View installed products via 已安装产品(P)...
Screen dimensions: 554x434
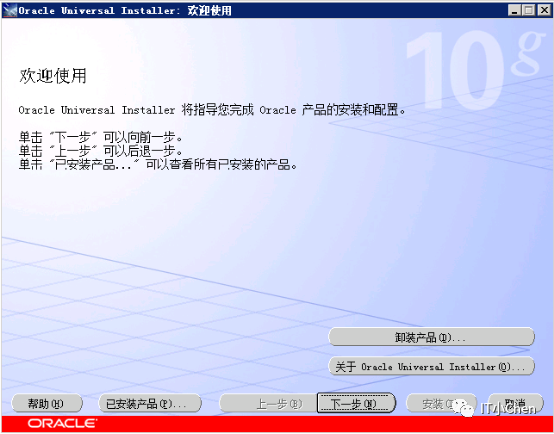150,403
